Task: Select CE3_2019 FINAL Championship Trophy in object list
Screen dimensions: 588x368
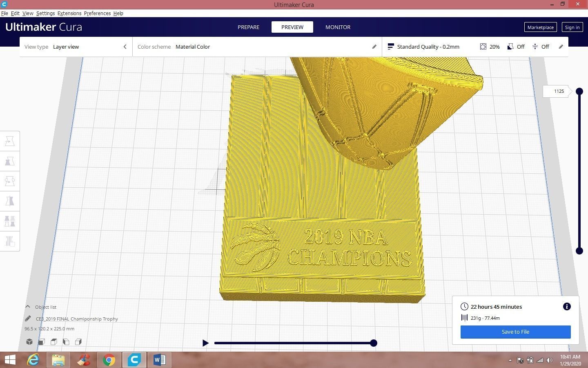Action: coord(77,319)
